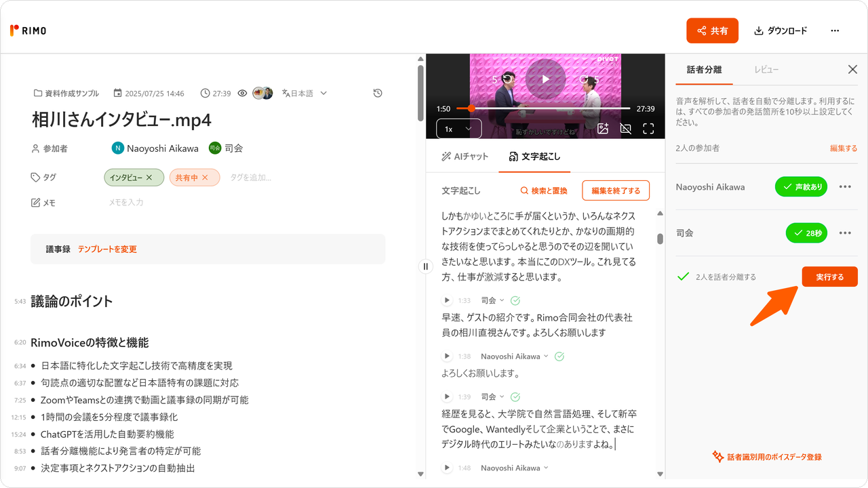868x488 pixels.
Task: Rewind the video 5 seconds
Action: [x=504, y=79]
